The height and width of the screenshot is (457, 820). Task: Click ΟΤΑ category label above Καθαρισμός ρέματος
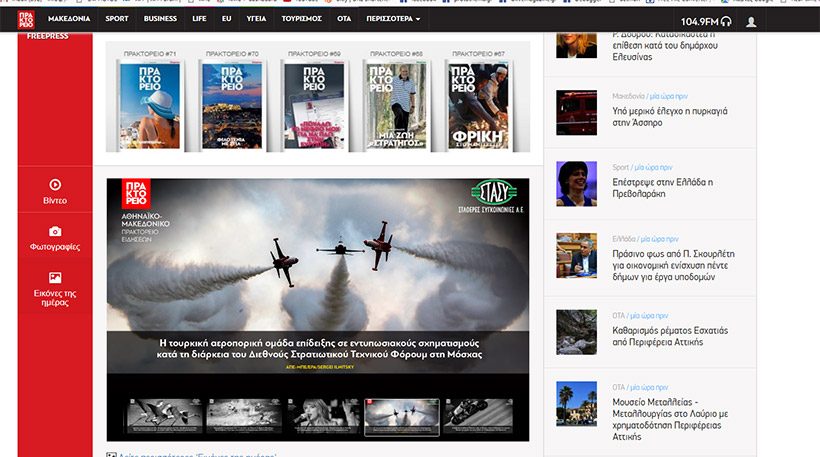pyautogui.click(x=619, y=316)
